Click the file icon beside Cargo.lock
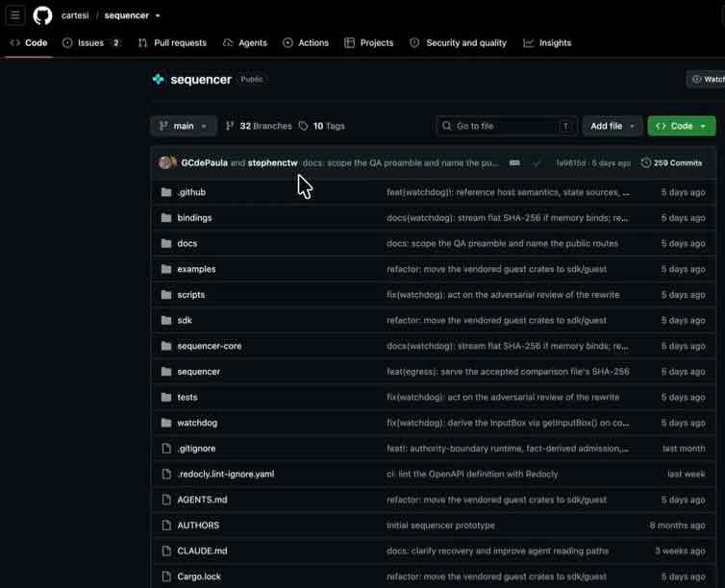The image size is (725, 588). point(166,576)
